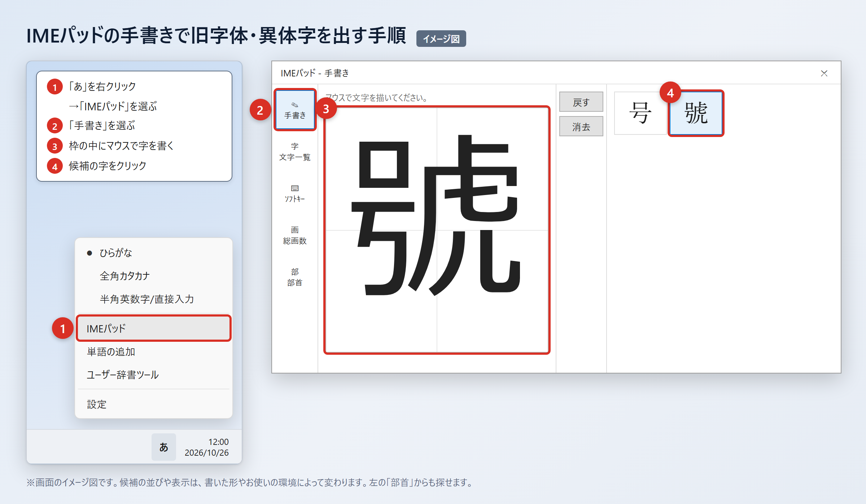Select 全角カタカナ input mode
Image resolution: width=866 pixels, height=504 pixels.
coord(154,276)
